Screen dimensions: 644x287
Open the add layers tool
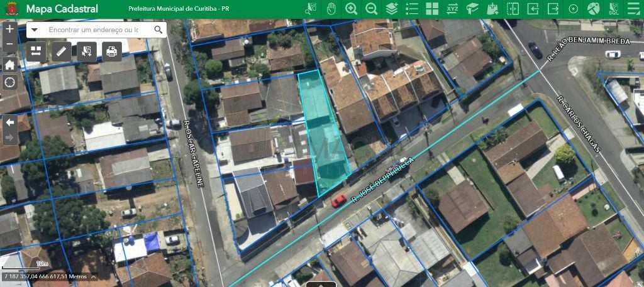coord(392,9)
